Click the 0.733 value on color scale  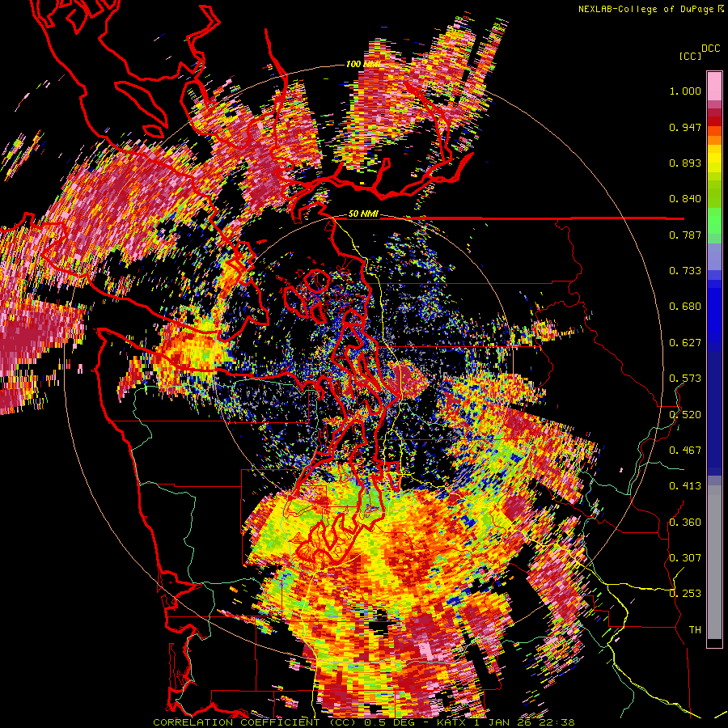[685, 271]
